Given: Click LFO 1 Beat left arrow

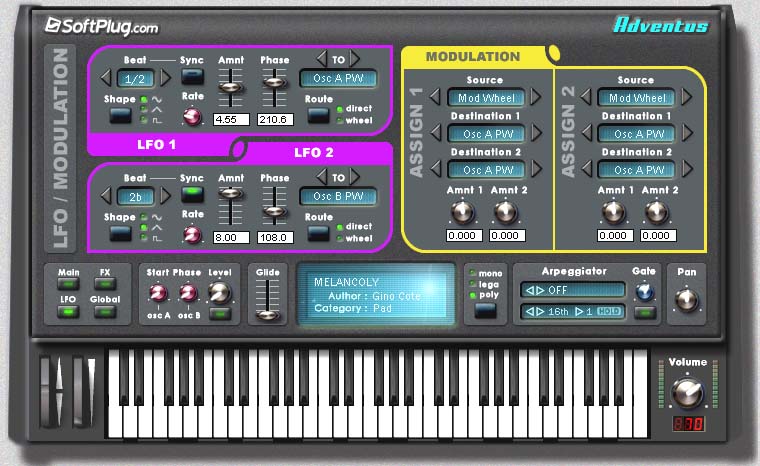Looking at the screenshot, I should point(106,78).
